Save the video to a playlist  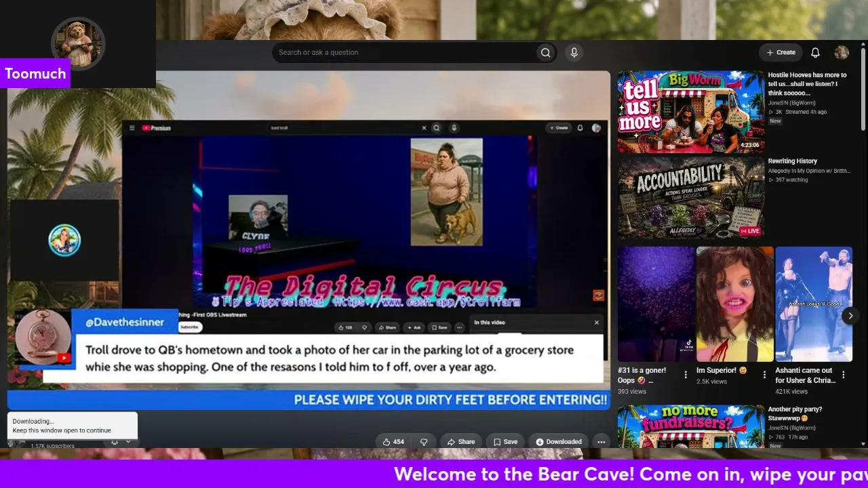click(x=505, y=442)
